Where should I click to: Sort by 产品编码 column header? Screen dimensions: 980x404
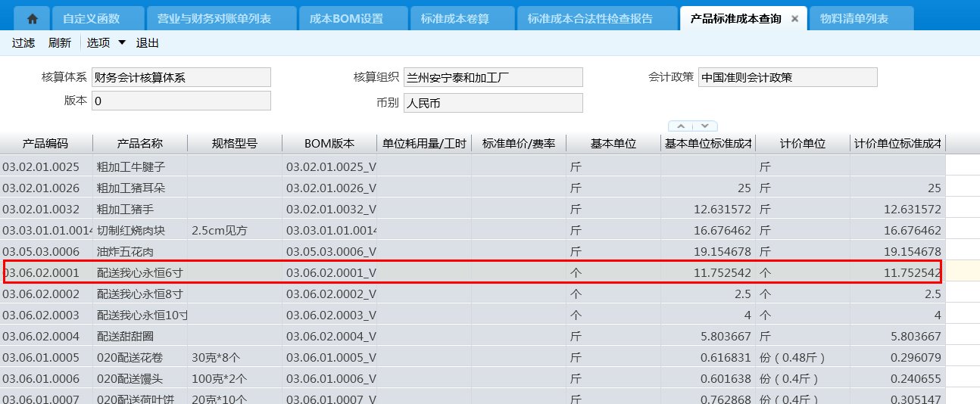point(45,144)
